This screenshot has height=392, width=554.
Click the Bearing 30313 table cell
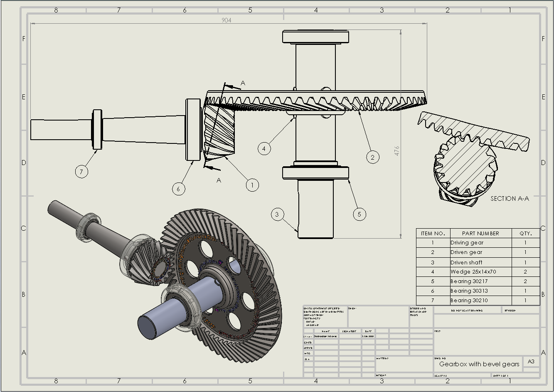[x=480, y=291]
